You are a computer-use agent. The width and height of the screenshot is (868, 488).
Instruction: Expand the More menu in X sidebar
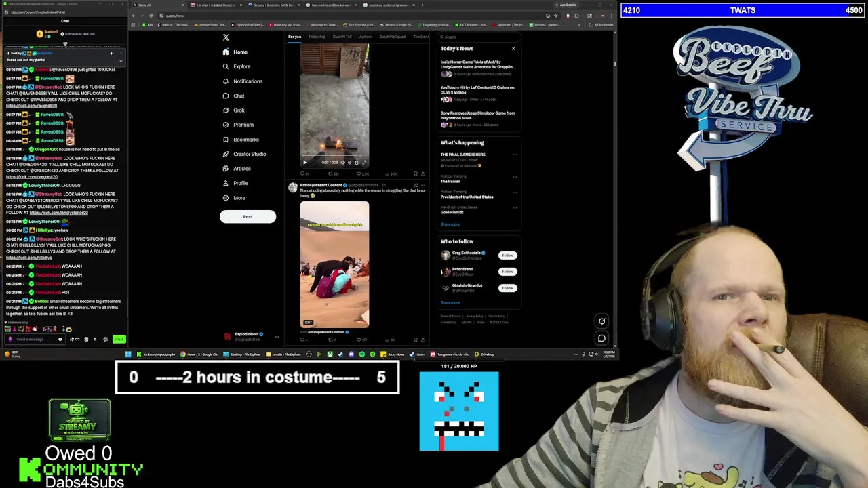click(x=234, y=198)
